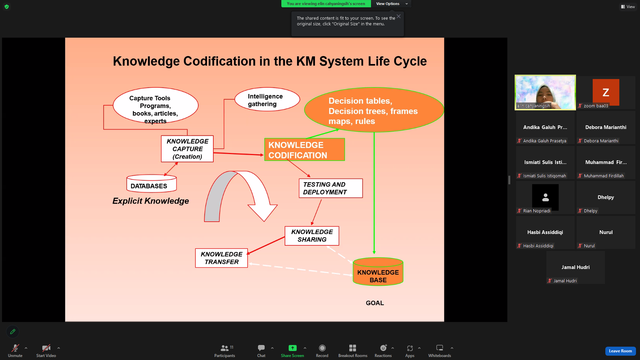Select Nurul participant tile
The height and width of the screenshot is (360, 640).
pos(606,233)
